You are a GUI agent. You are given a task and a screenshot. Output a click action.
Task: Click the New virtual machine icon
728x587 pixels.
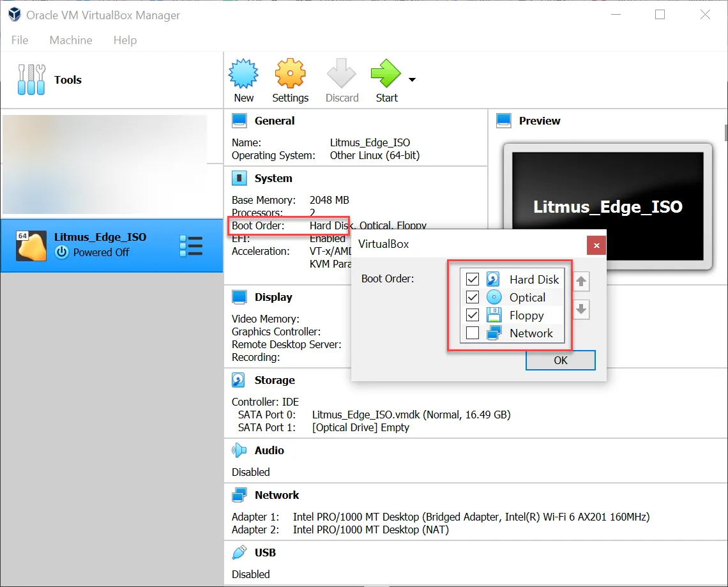tap(243, 74)
